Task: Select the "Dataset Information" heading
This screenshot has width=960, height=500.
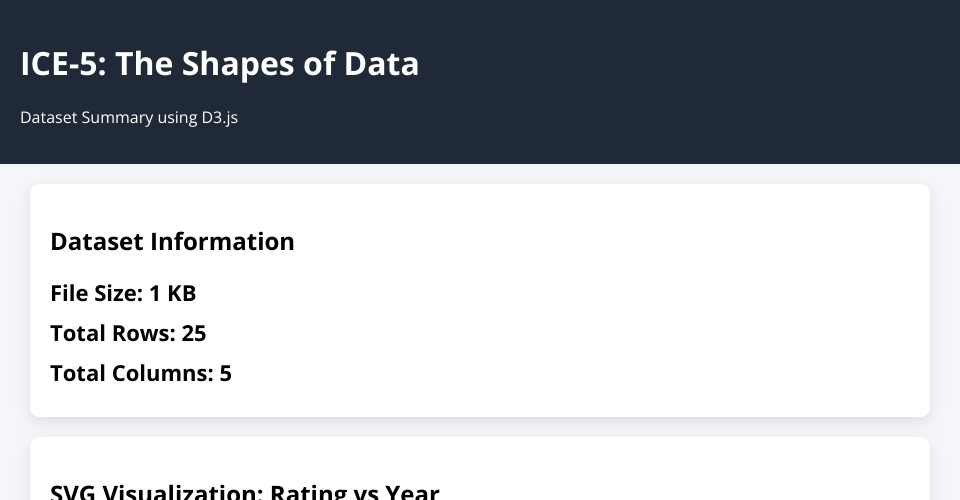Action: pyautogui.click(x=172, y=241)
